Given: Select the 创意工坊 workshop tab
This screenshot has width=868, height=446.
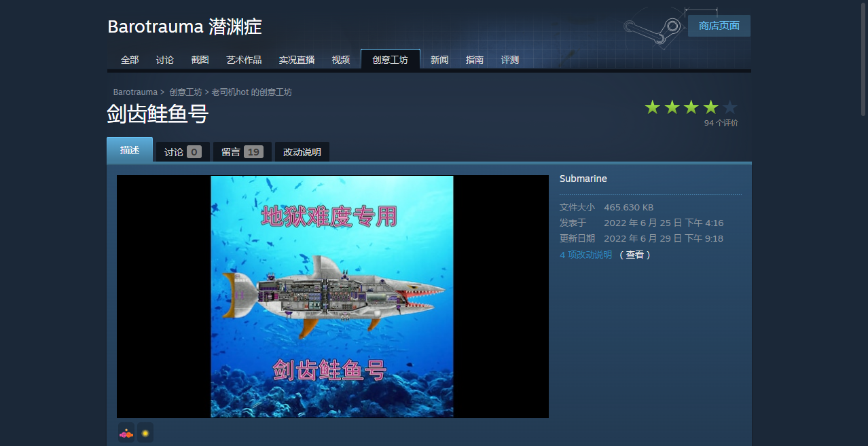Looking at the screenshot, I should coord(391,60).
